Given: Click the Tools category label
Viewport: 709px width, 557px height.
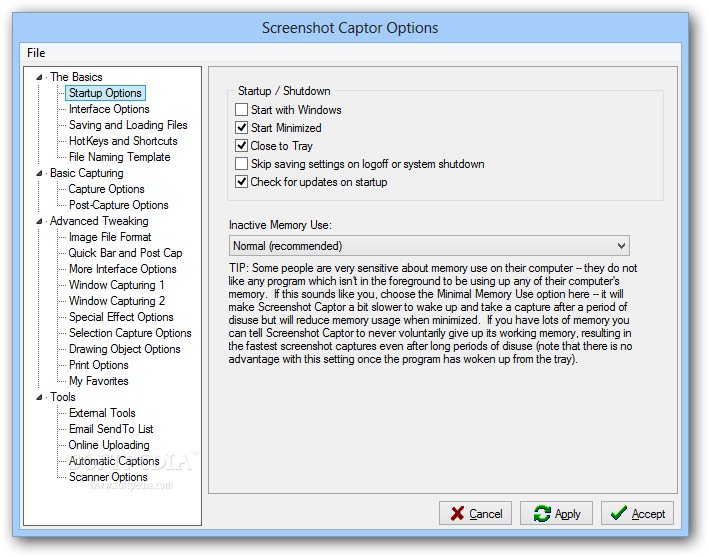Looking at the screenshot, I should click(63, 397).
